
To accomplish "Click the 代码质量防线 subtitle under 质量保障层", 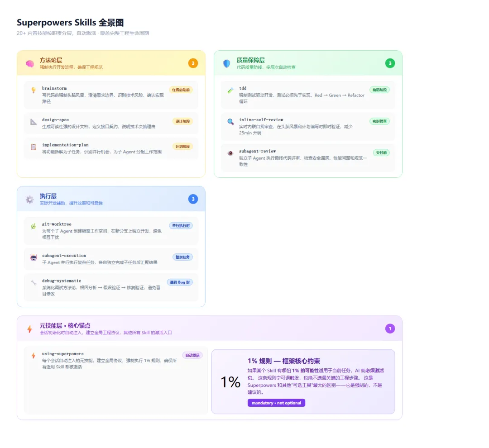I will click(x=266, y=67).
